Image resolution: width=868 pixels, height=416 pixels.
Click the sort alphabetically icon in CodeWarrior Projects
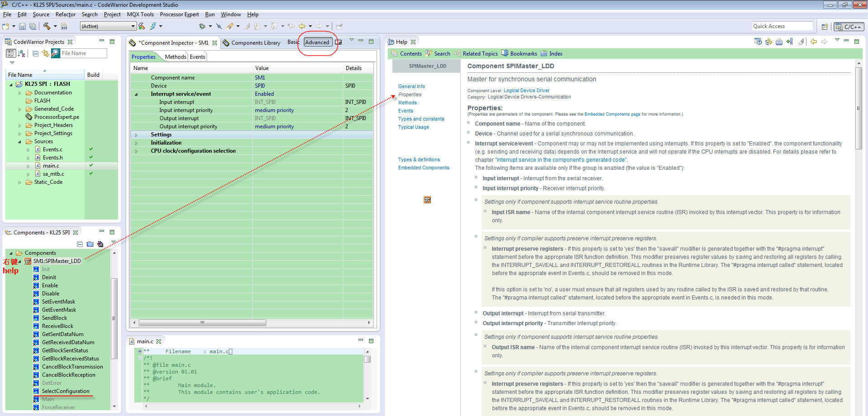tap(21, 53)
